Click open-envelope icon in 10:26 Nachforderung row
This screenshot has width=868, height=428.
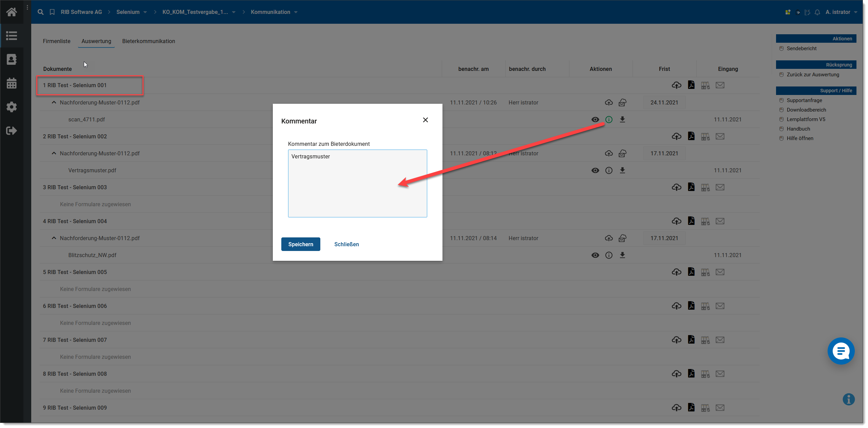(x=622, y=102)
